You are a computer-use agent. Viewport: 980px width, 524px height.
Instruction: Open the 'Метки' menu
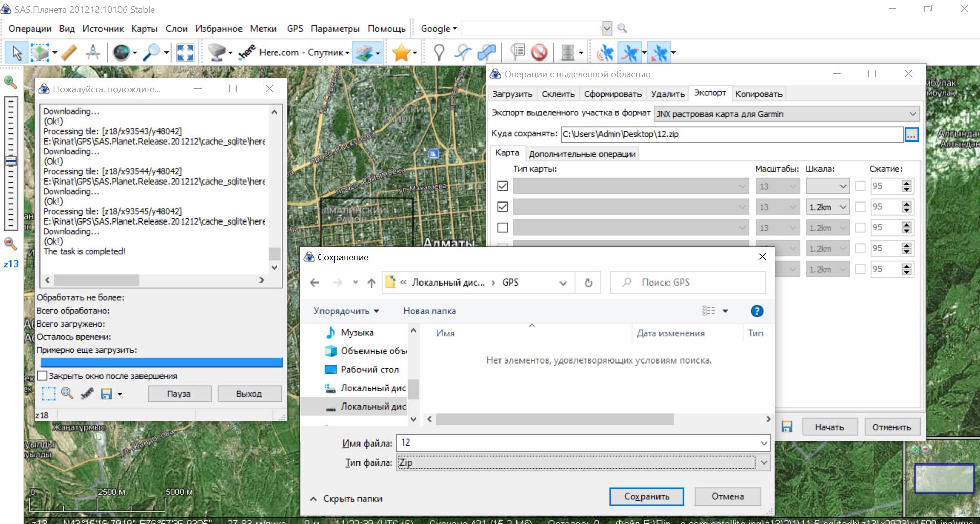(263, 29)
